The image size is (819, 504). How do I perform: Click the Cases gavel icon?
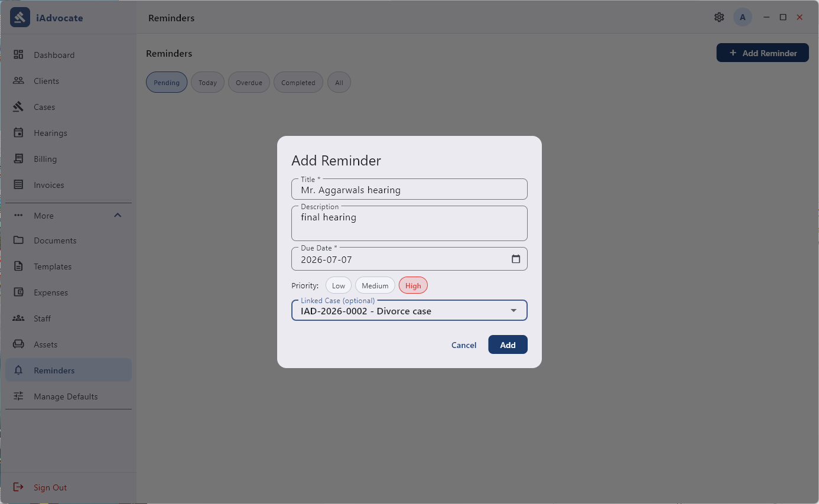(x=18, y=106)
